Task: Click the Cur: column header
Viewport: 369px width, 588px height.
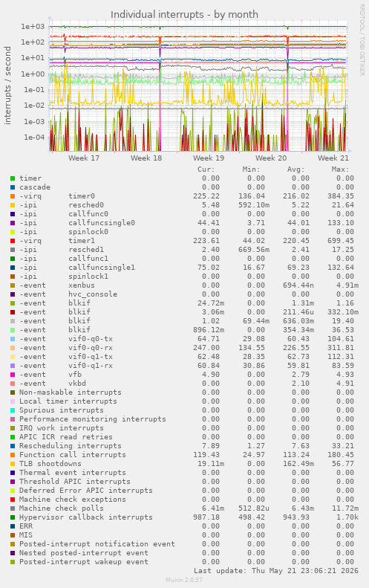Action: (206, 169)
